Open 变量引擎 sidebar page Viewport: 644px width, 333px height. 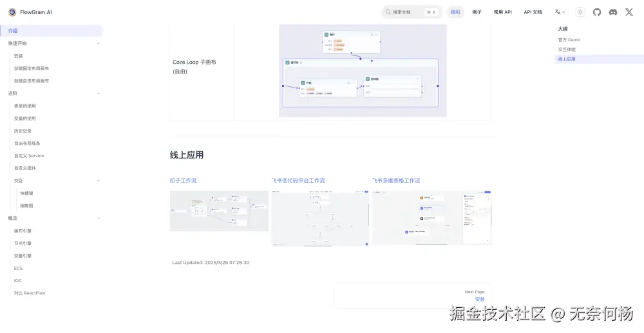pyautogui.click(x=23, y=256)
